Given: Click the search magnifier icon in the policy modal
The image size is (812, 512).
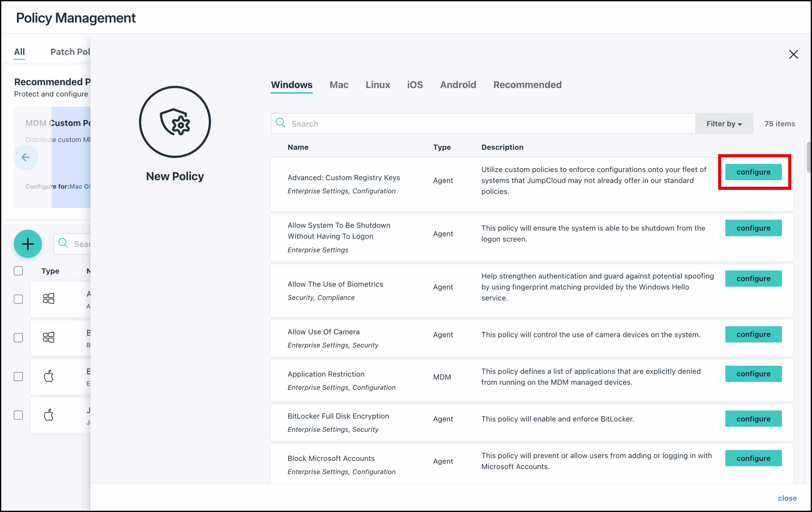Looking at the screenshot, I should tap(280, 123).
